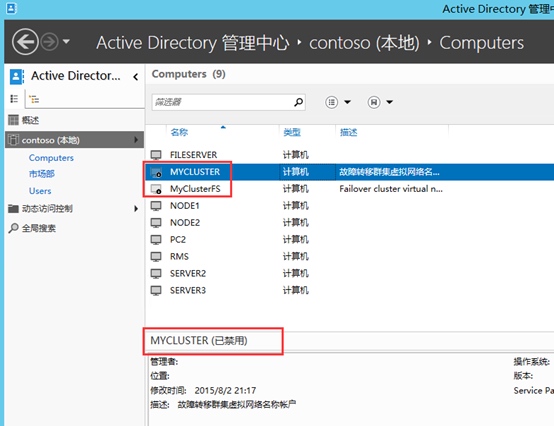The height and width of the screenshot is (426, 554).
Task: Select the MyClusterFS computer icon
Action: pyautogui.click(x=156, y=189)
